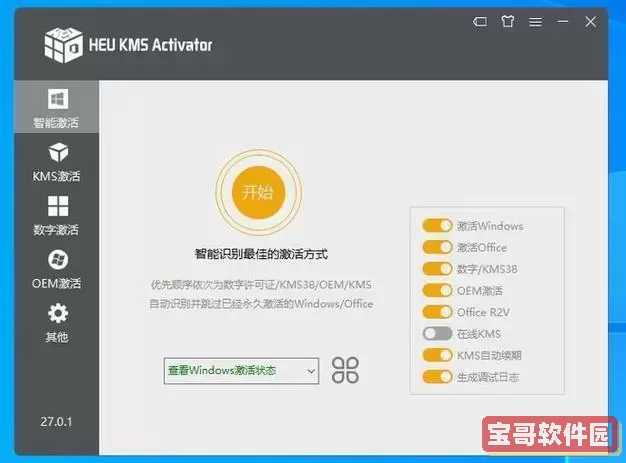Click the four-leaf clover icon beside dropdown
Viewport: 626px width, 463px height.
coord(345,370)
